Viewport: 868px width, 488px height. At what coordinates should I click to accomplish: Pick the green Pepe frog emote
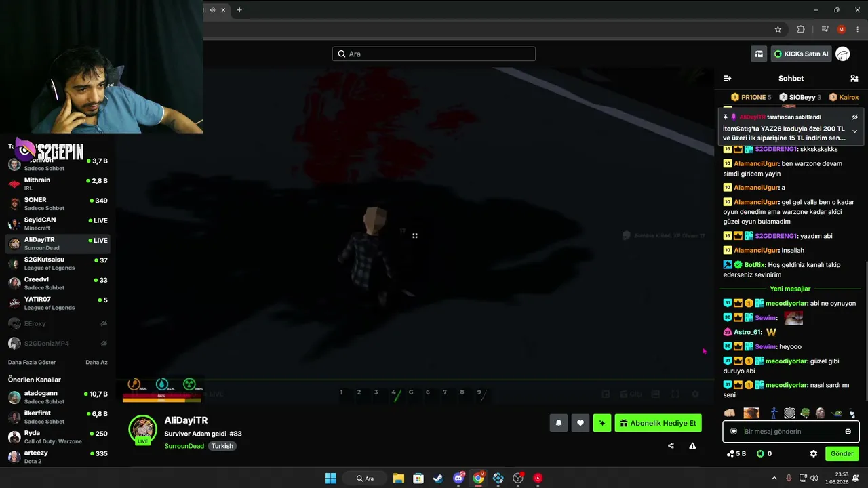click(x=805, y=413)
